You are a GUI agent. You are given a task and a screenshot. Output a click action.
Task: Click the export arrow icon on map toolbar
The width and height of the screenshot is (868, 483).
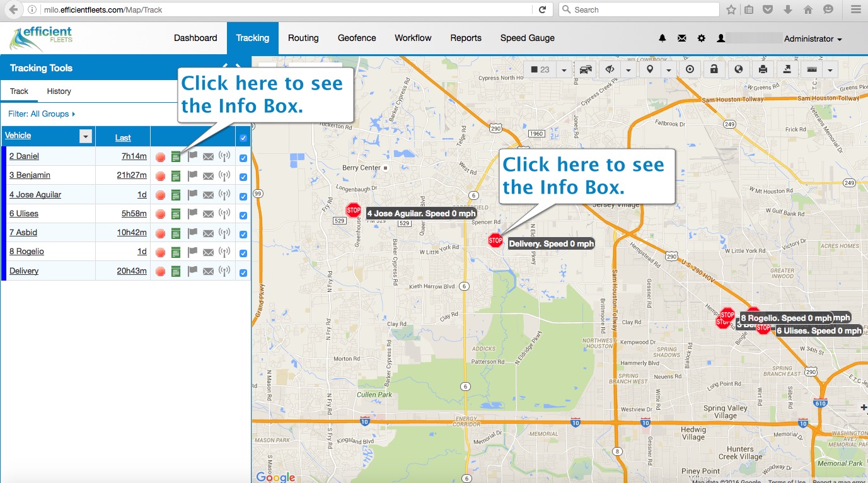pyautogui.click(x=788, y=69)
